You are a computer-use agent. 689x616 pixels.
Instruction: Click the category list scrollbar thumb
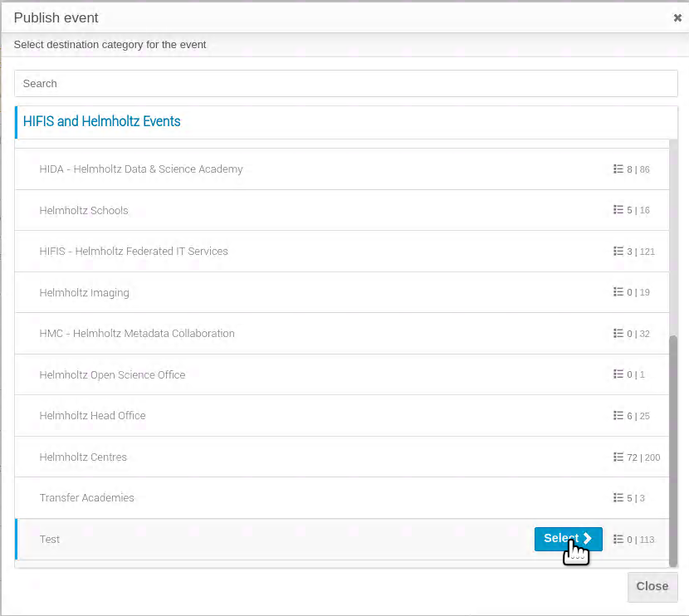672,452
